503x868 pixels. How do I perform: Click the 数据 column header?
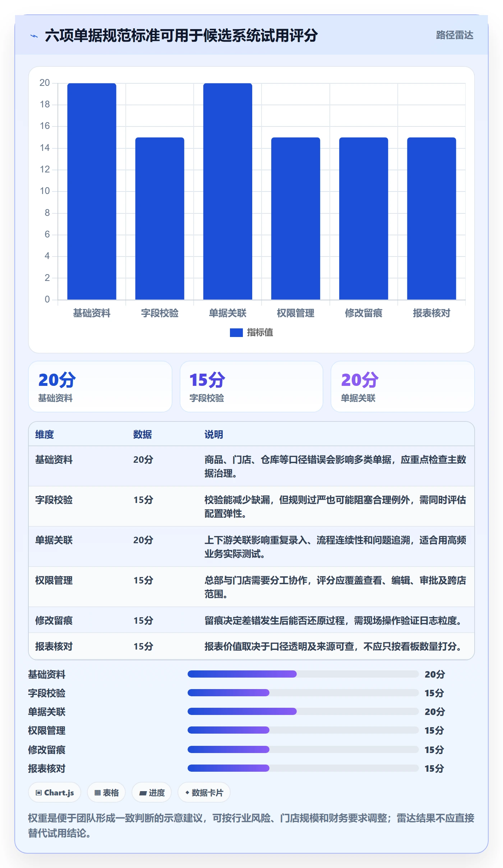coord(142,434)
